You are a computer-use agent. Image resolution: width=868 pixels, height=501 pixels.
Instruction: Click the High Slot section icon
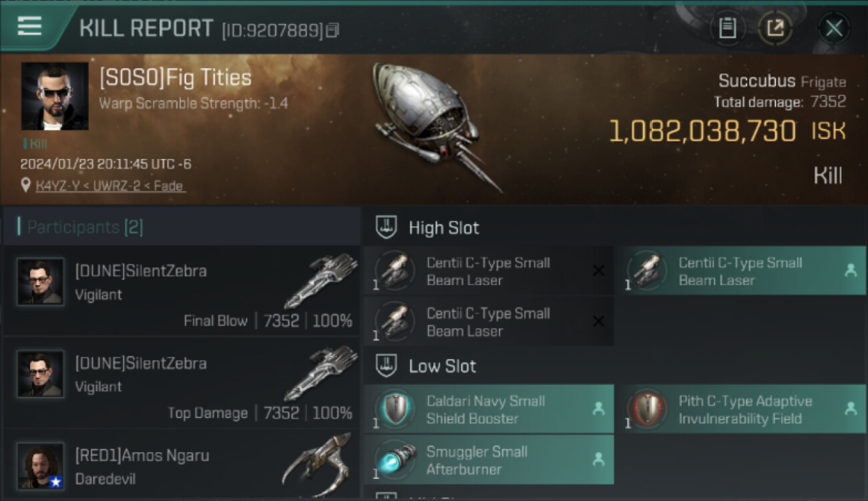387,227
